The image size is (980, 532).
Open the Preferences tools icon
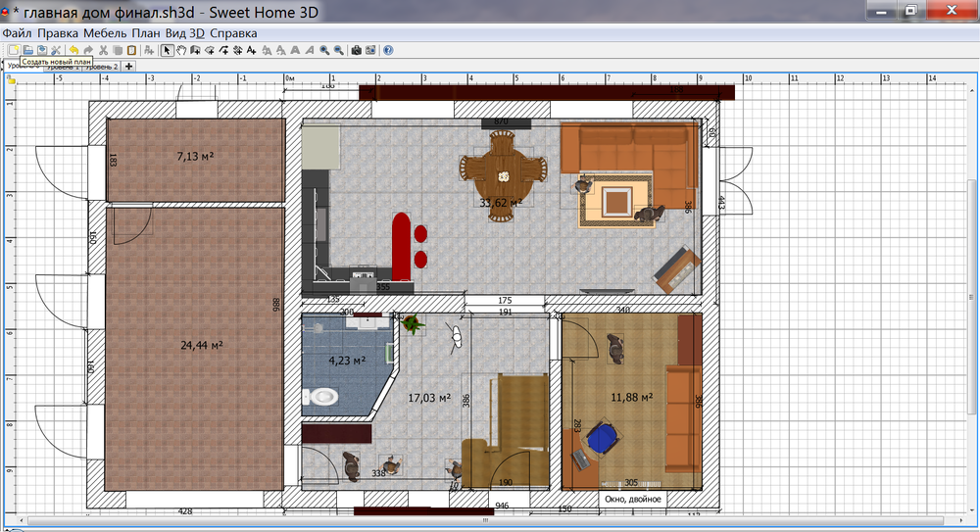click(x=56, y=50)
